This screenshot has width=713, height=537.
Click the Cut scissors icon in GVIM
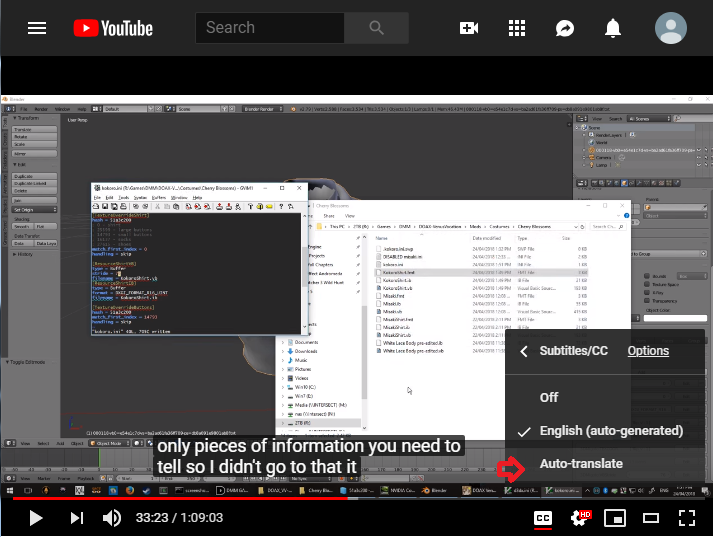point(157,206)
